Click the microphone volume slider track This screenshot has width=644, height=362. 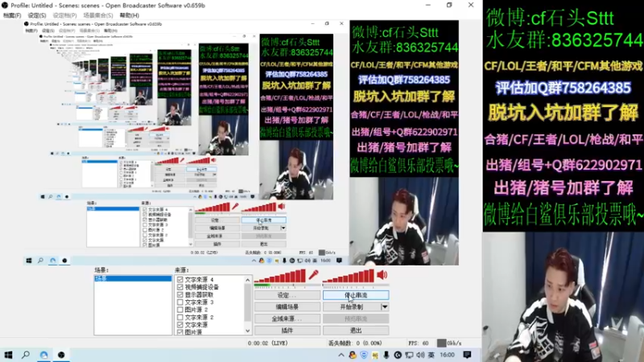[287, 286]
